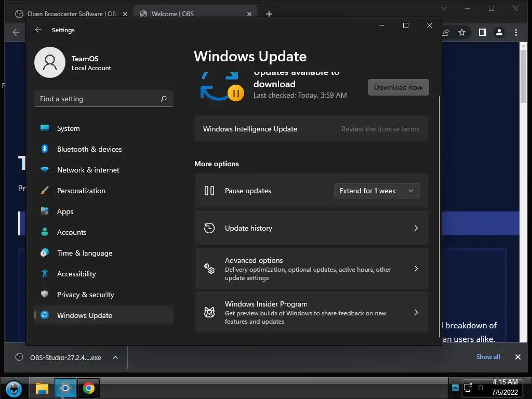The image size is (532, 399).
Task: Open Network & internet settings
Action: pos(104,170)
